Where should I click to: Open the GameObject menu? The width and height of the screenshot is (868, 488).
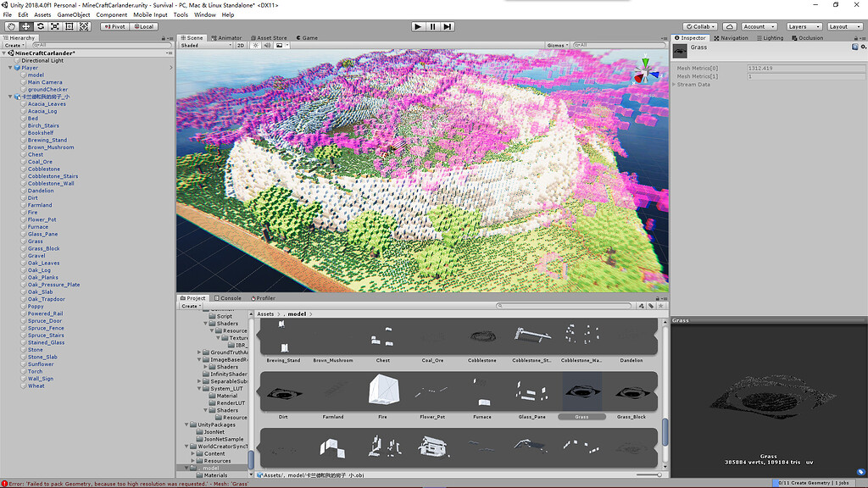(x=74, y=15)
